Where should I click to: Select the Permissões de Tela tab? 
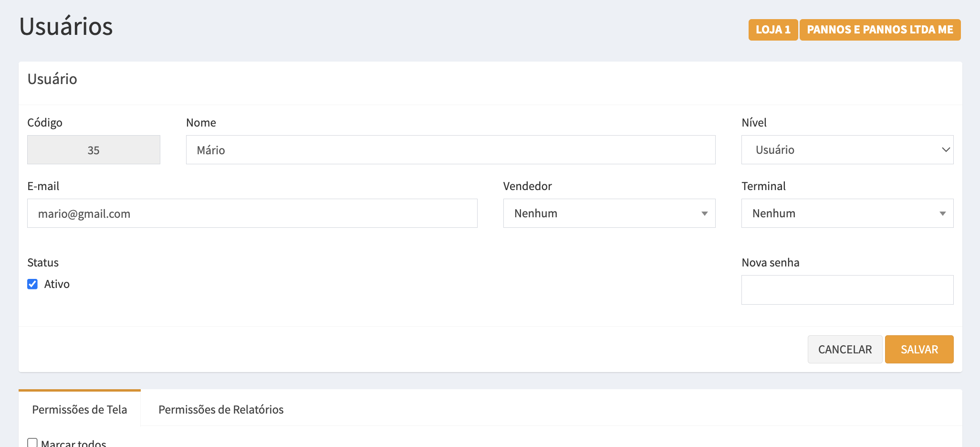[x=80, y=409]
